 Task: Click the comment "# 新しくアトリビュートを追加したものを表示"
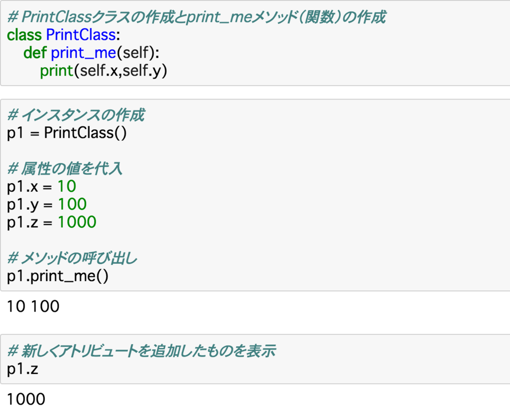(x=141, y=351)
